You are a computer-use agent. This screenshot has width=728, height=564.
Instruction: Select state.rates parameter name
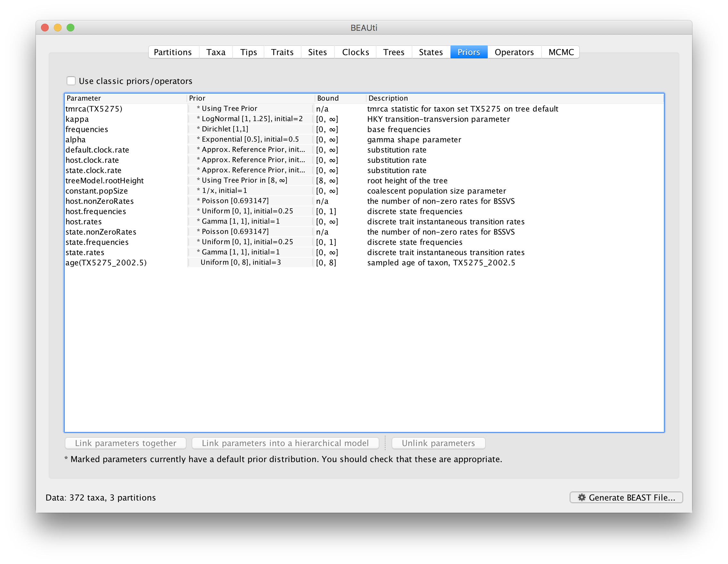[x=85, y=253]
